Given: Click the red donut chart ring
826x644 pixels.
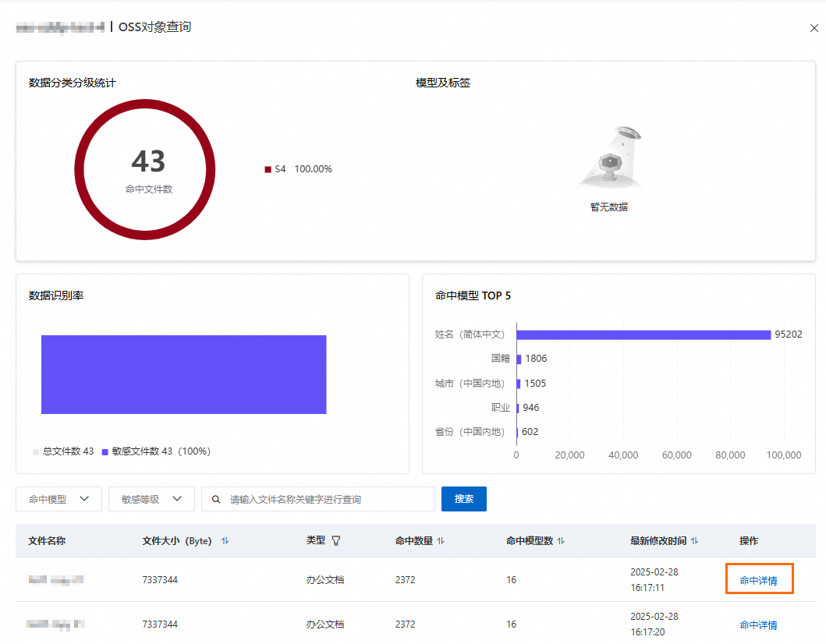Looking at the screenshot, I should pos(80,169).
